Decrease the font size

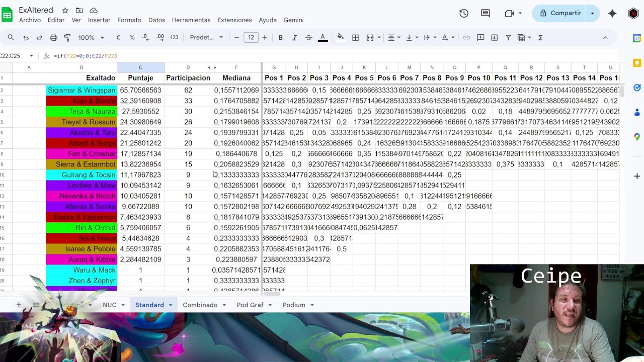(x=236, y=38)
